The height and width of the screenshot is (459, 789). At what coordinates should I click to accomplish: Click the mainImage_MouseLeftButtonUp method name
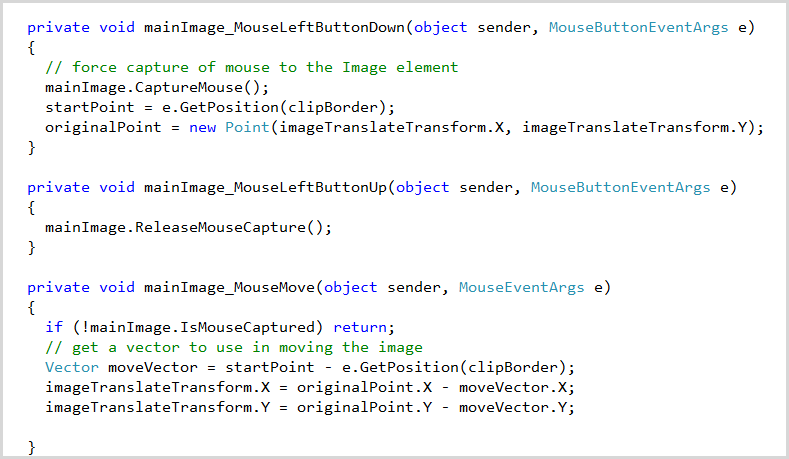265,187
